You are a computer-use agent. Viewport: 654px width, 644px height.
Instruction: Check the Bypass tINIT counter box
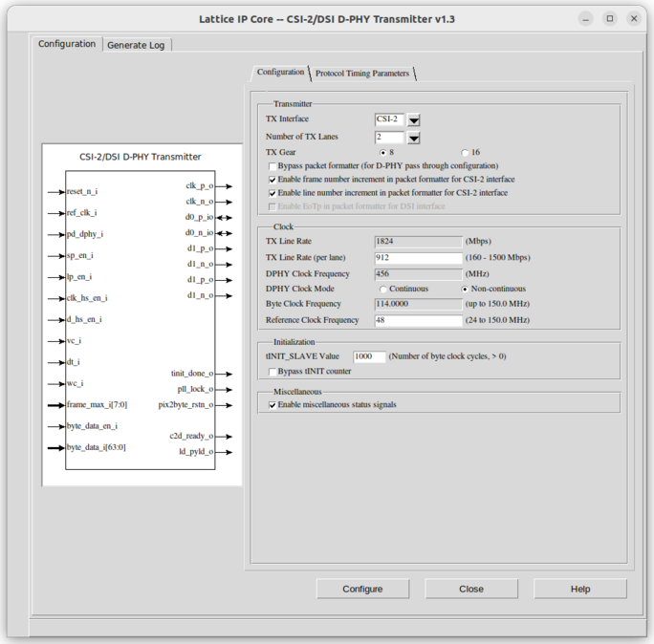[272, 372]
